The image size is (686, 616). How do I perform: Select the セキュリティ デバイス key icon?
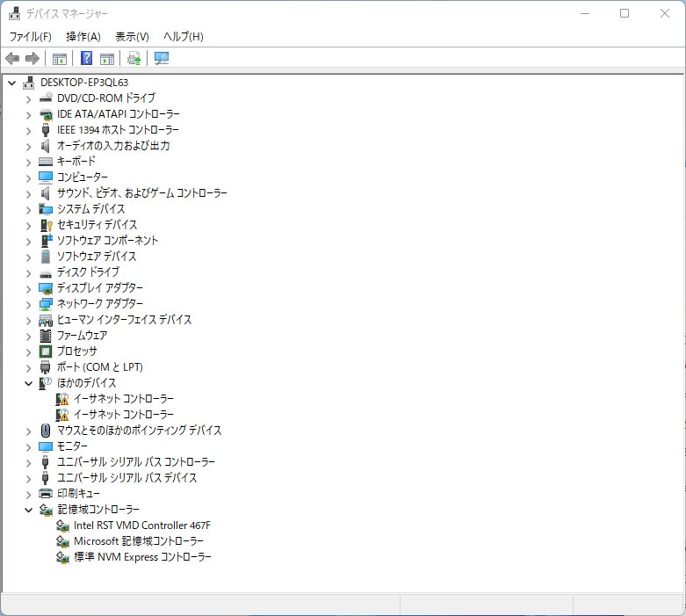pos(46,225)
